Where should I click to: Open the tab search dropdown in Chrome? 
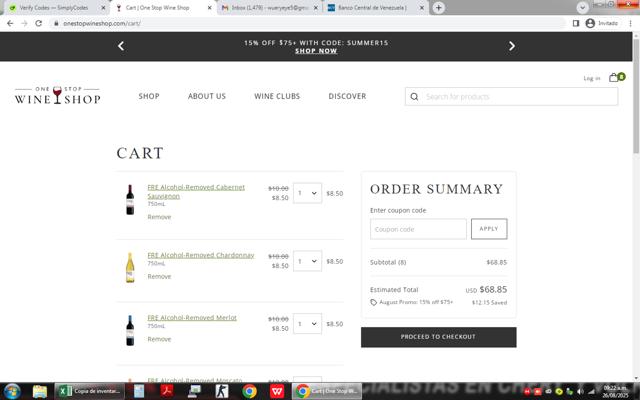(x=582, y=7)
